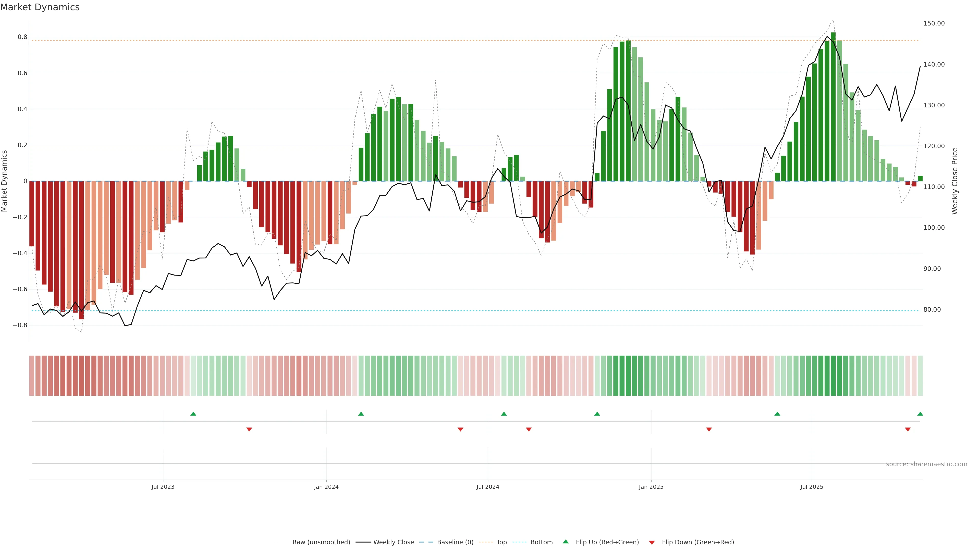Toggle the Top legend entry
This screenshot has width=980, height=551.
[501, 542]
